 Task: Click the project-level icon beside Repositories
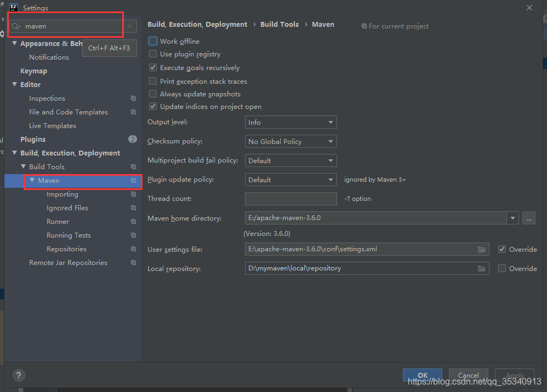pyautogui.click(x=133, y=249)
